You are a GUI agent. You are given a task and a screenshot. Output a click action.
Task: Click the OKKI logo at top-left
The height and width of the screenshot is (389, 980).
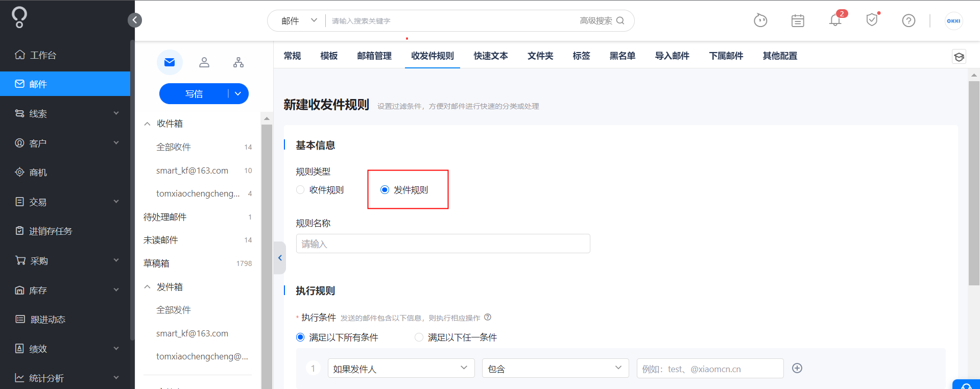pyautogui.click(x=19, y=17)
